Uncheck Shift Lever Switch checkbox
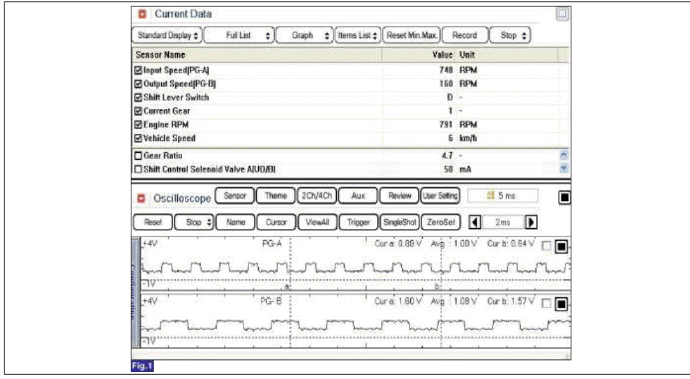The width and height of the screenshot is (690, 379). pos(138,98)
